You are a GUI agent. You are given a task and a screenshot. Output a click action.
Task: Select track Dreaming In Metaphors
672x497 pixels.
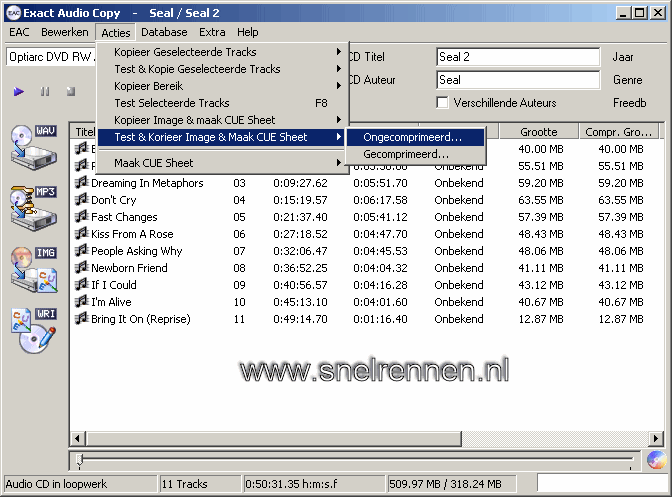[x=147, y=183]
